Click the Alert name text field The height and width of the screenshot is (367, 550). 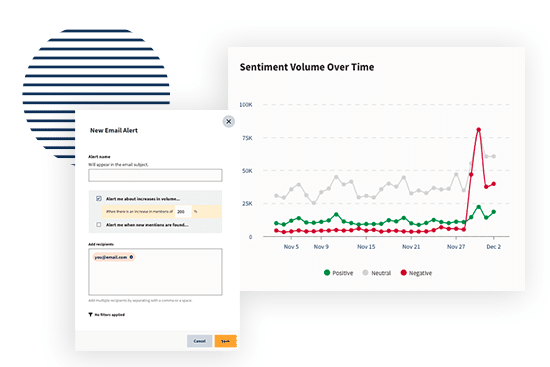[155, 175]
